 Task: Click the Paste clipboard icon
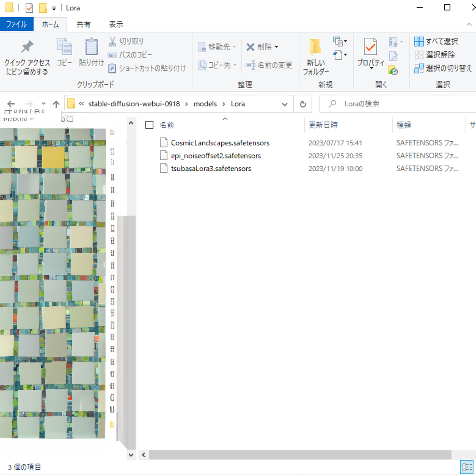pos(91,46)
